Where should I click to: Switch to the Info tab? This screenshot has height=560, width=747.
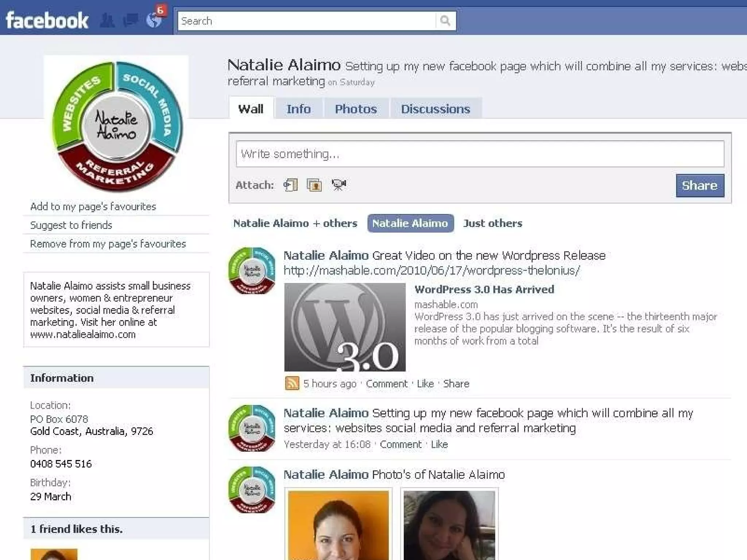pos(299,109)
